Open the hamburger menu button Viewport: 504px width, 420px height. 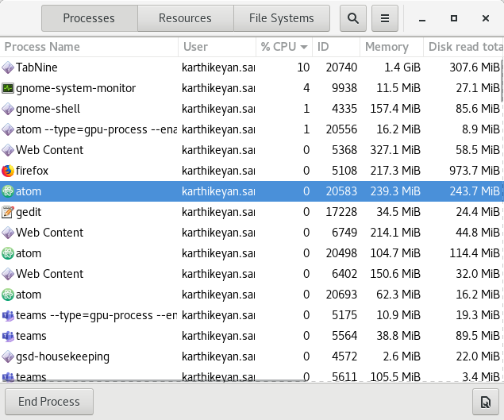point(385,18)
